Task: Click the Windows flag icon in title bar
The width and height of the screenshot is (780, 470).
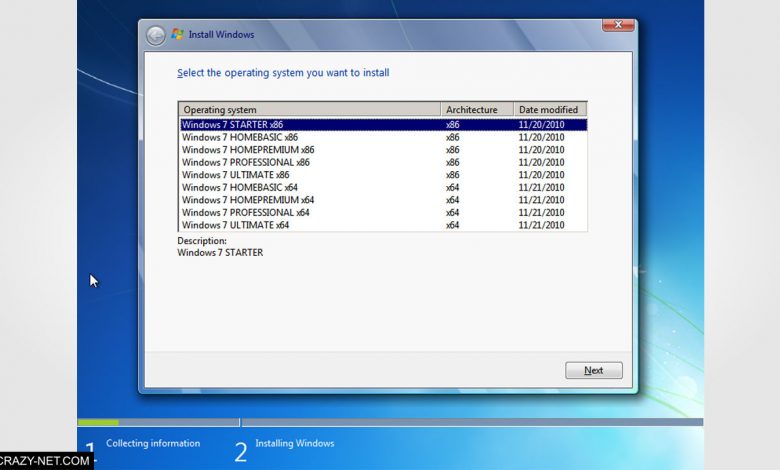Action: 177,34
